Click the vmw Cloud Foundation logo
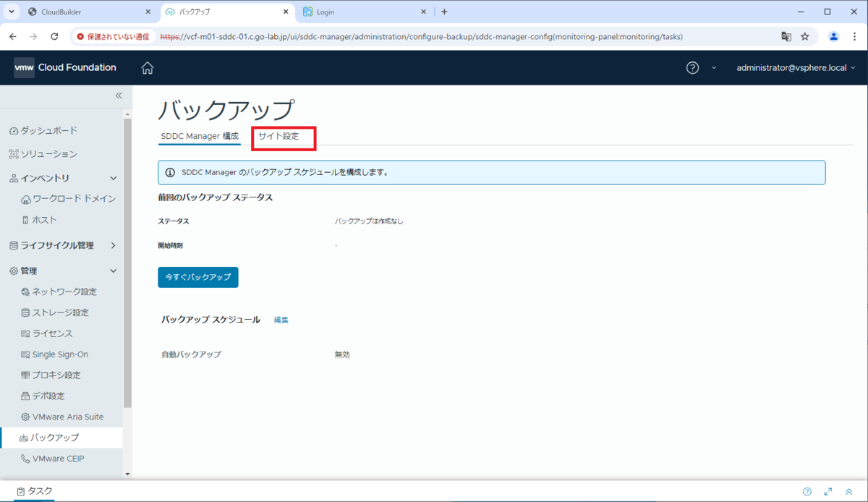 point(65,67)
